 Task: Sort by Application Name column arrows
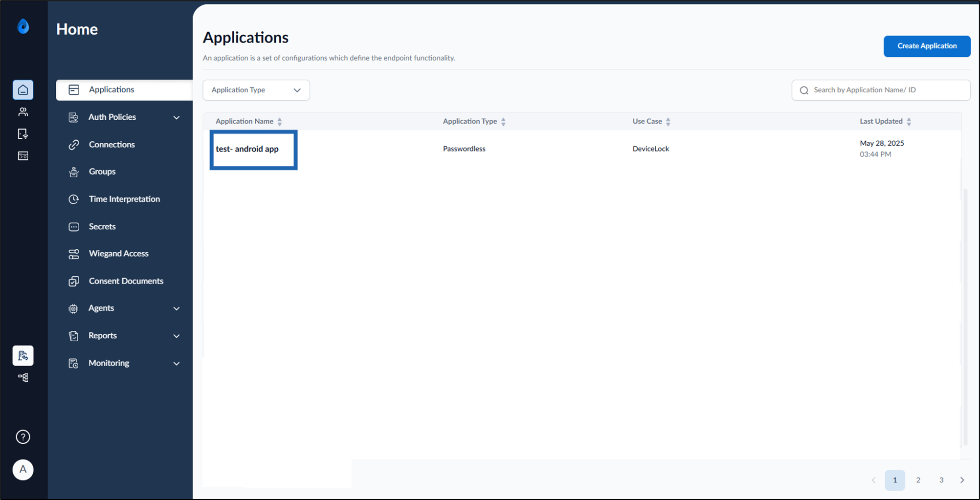(280, 122)
